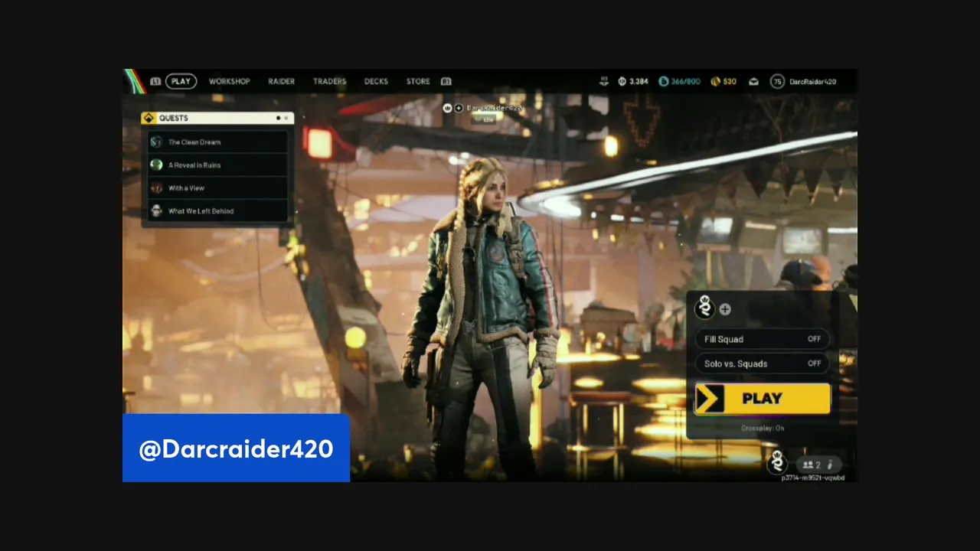
Task: Click A Reveal in Ruins portrait icon
Action: point(156,165)
